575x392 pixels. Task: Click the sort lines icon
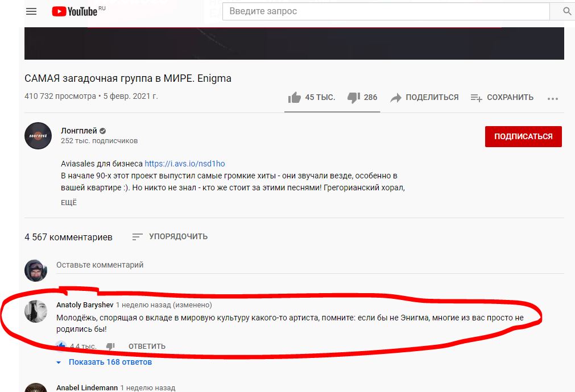point(137,237)
